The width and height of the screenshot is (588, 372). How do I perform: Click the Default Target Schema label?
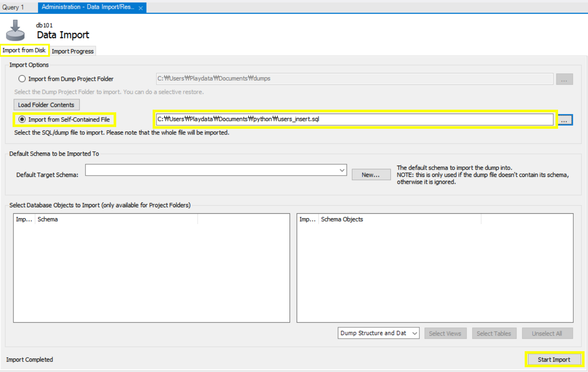pos(47,175)
